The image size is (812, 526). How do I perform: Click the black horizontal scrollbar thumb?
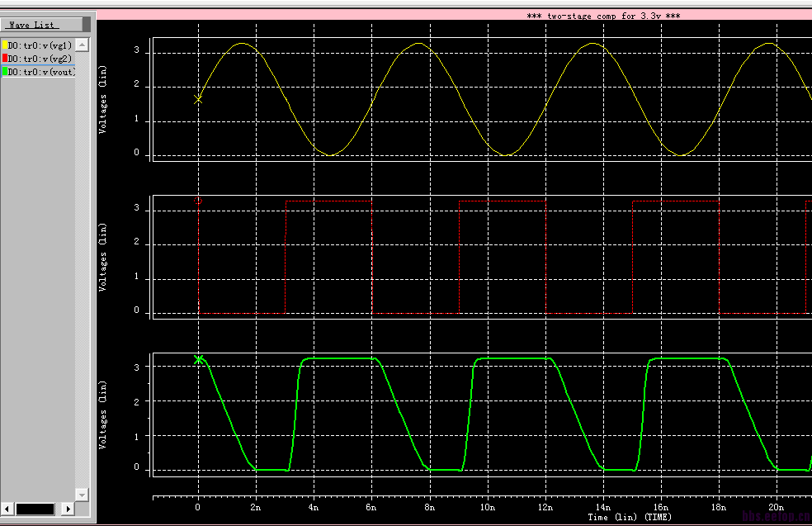pos(35,509)
